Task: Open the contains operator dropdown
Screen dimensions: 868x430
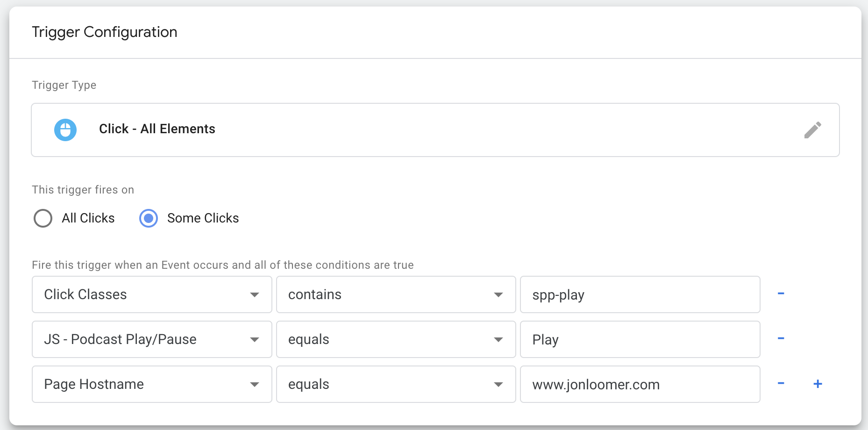Action: [396, 294]
